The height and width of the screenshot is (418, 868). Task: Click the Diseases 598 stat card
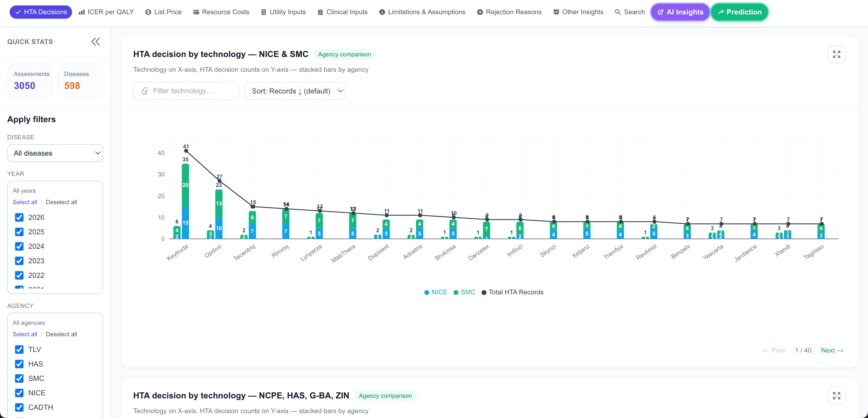80,81
